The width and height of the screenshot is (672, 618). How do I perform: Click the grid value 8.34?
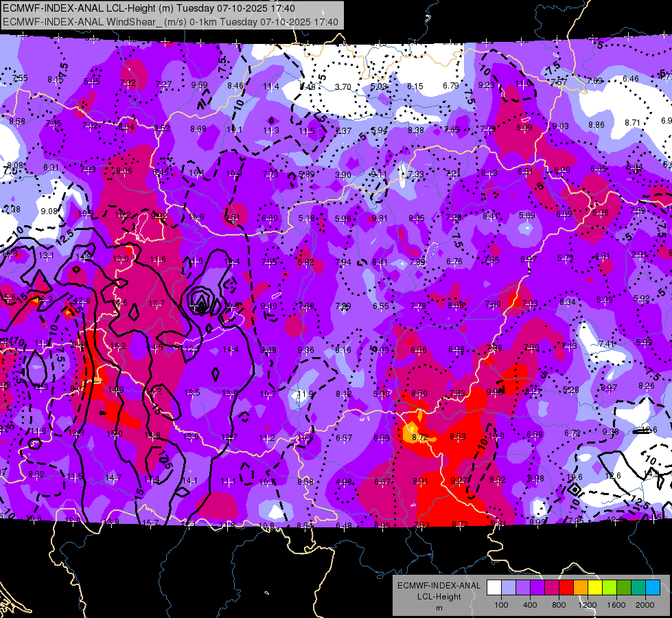(568, 302)
